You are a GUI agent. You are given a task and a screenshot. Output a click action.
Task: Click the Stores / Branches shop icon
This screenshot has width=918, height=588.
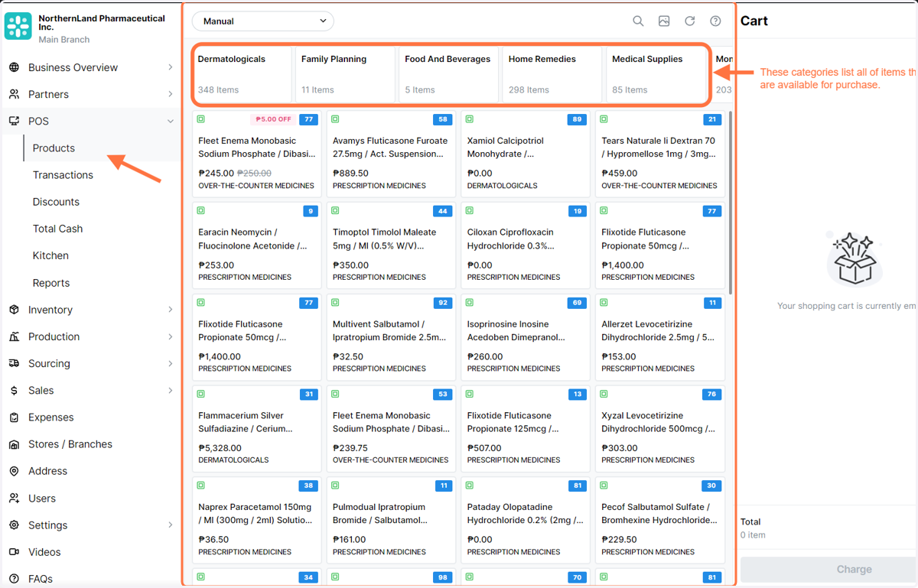click(x=14, y=444)
